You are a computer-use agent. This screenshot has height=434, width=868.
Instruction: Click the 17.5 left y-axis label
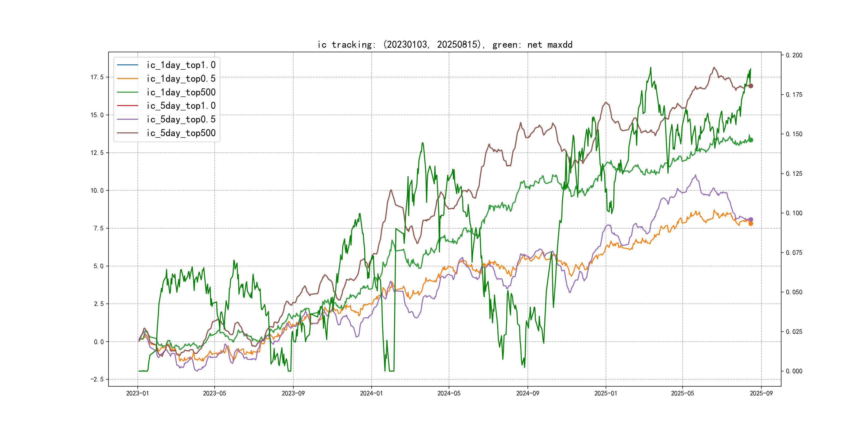(97, 77)
